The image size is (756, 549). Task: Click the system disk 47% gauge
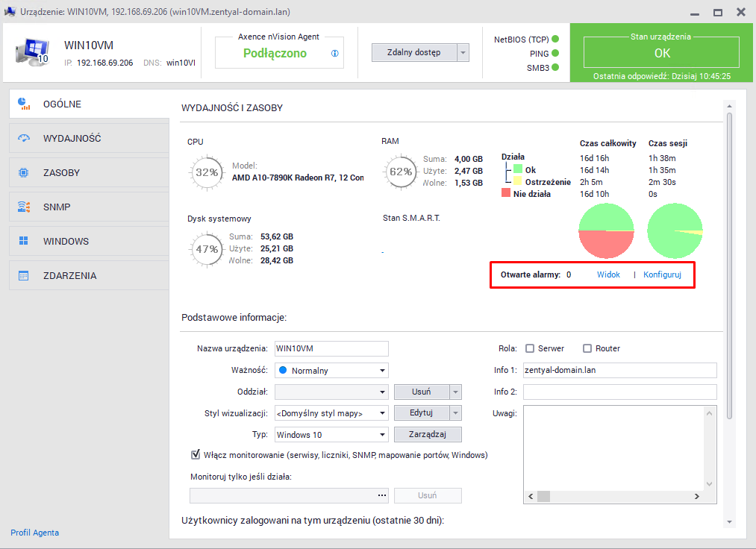tap(206, 249)
